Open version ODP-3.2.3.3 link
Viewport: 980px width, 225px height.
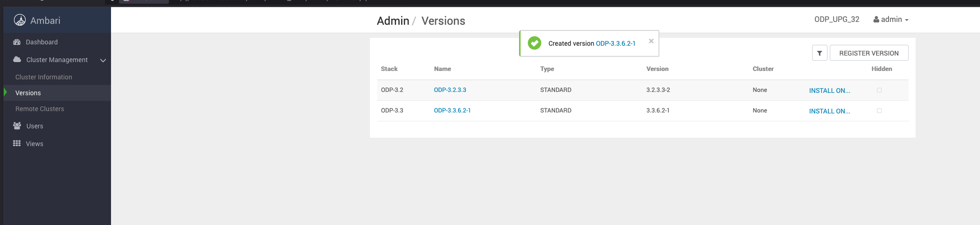click(x=450, y=90)
